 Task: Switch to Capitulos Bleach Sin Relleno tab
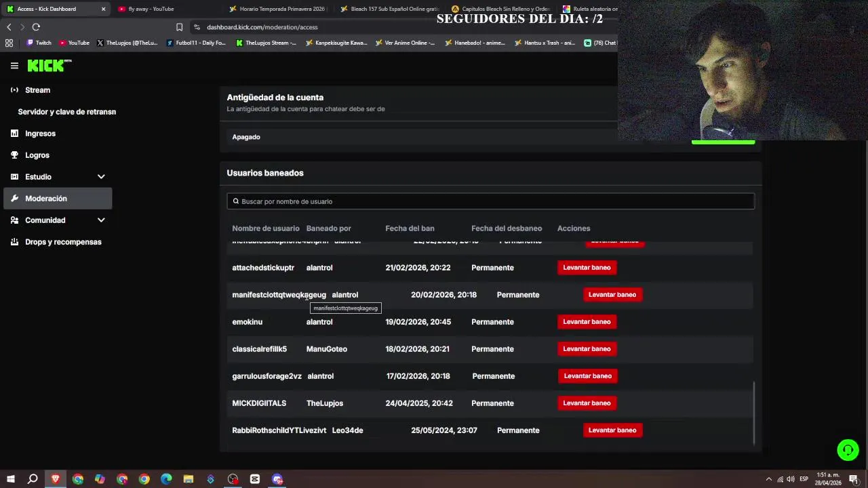click(x=500, y=9)
